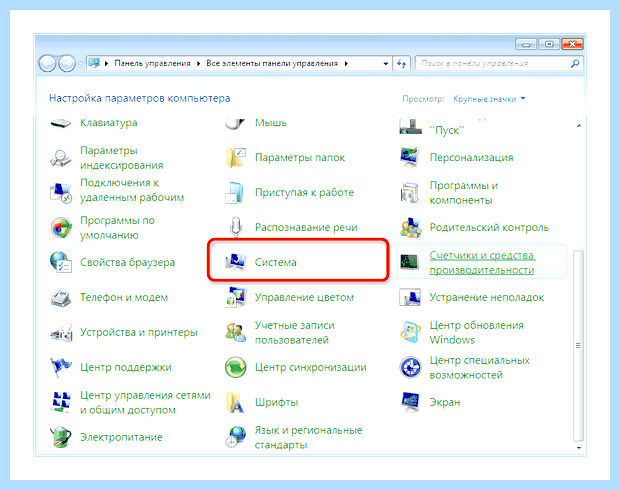Focus the control panel search field
This screenshot has height=490, width=620.
[499, 63]
